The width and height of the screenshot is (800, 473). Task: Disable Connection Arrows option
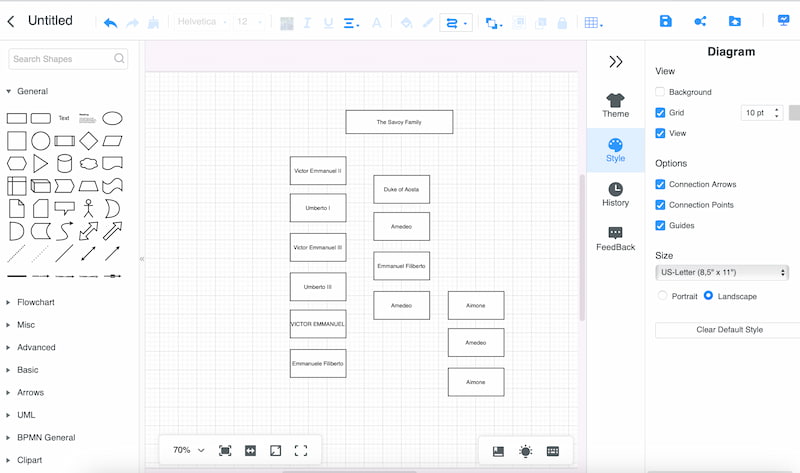click(660, 184)
